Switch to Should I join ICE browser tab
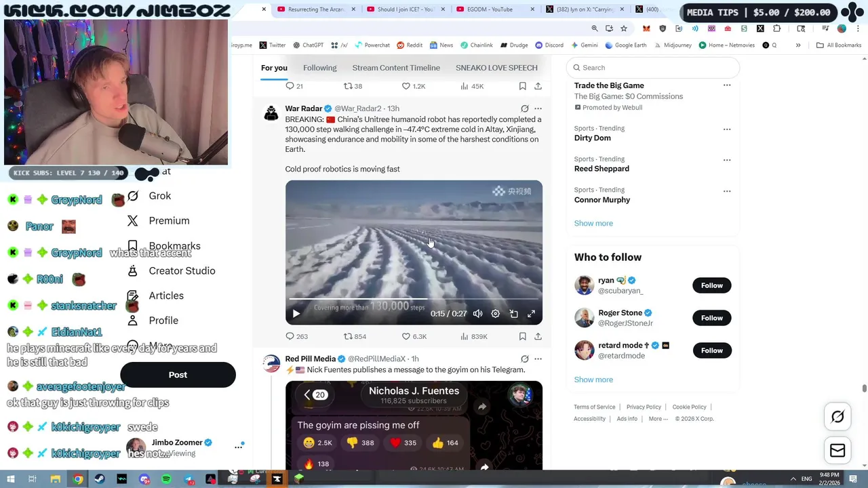Viewport: 868px width, 488px height. click(x=405, y=9)
